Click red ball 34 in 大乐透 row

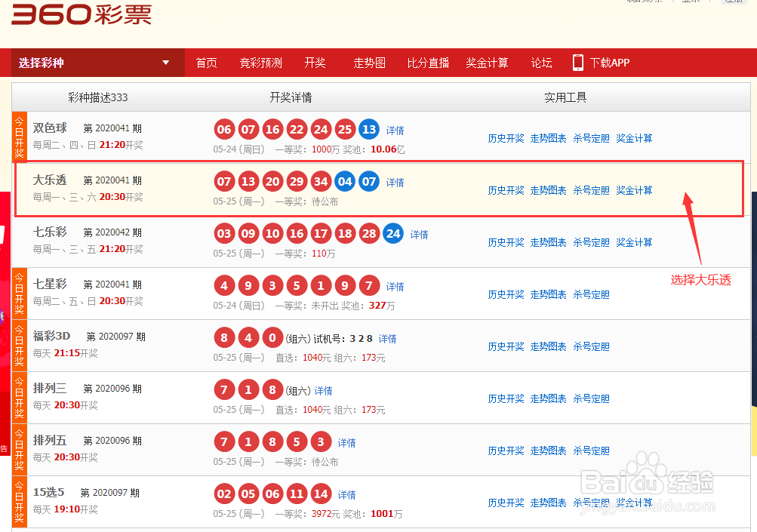[321, 182]
